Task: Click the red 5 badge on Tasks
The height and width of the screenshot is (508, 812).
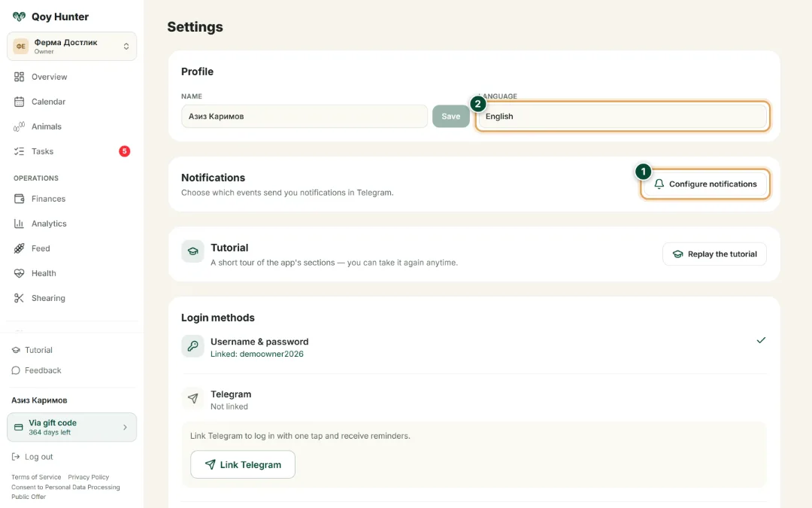Action: point(124,151)
